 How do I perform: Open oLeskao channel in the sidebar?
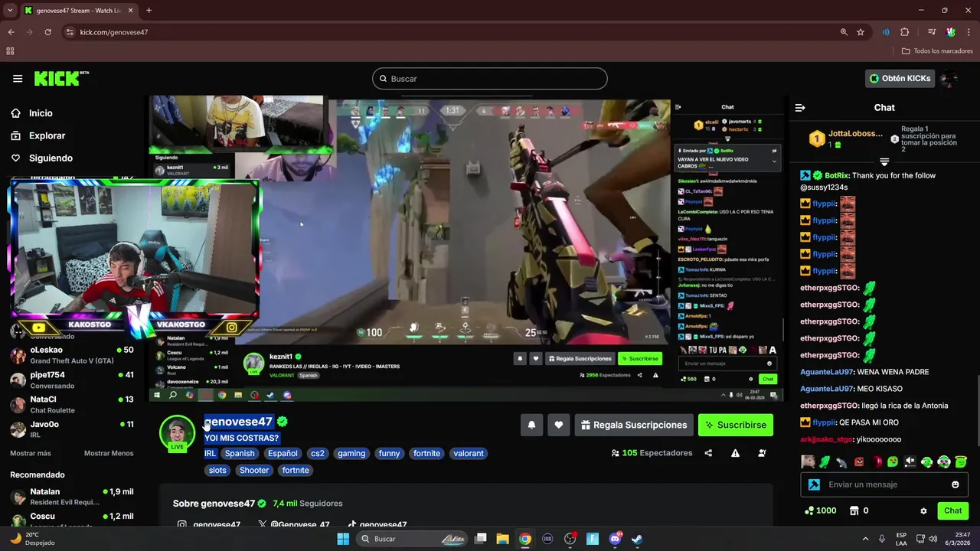[72, 354]
